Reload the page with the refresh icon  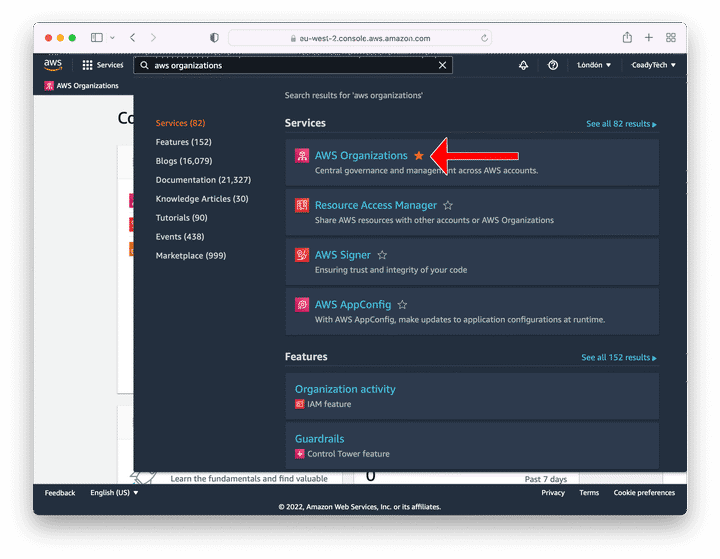pyautogui.click(x=484, y=38)
